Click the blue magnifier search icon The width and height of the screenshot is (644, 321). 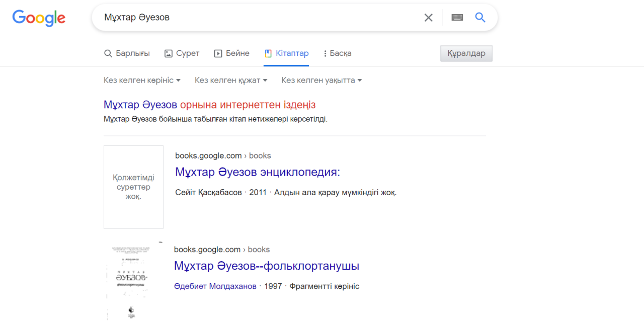480,18
